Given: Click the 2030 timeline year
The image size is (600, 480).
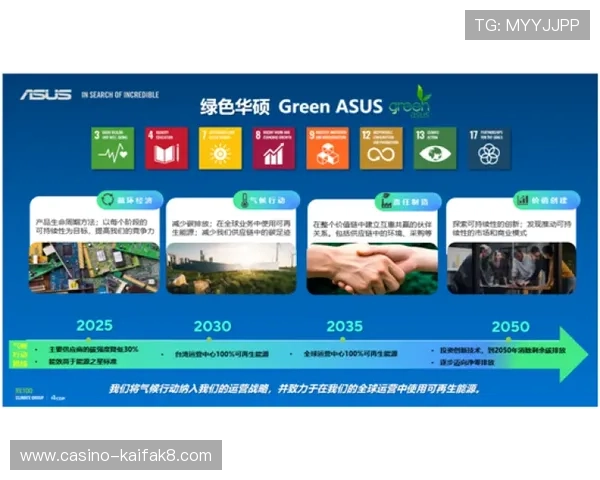Looking at the screenshot, I should click(x=212, y=326).
